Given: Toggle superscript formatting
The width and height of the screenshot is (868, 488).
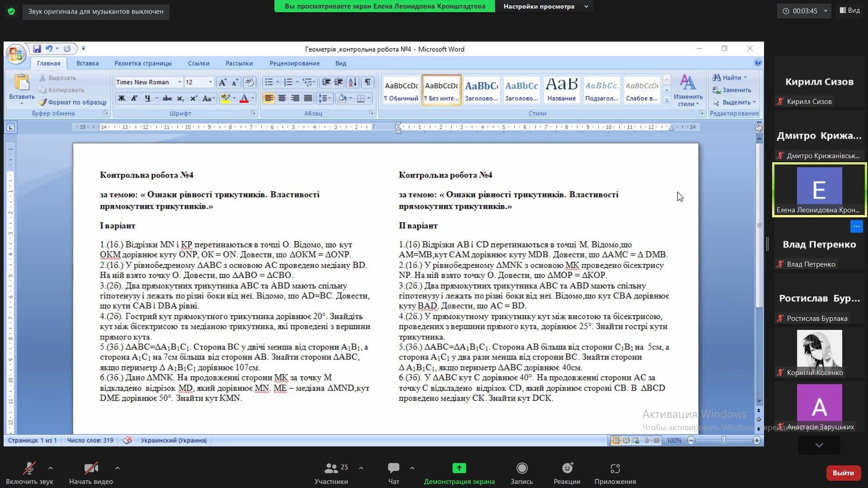Looking at the screenshot, I should 193,98.
